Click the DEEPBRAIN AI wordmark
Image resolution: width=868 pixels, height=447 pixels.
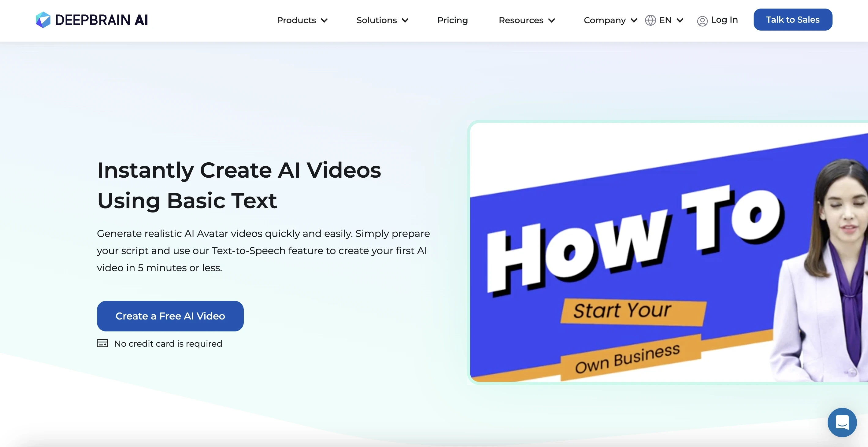(102, 20)
